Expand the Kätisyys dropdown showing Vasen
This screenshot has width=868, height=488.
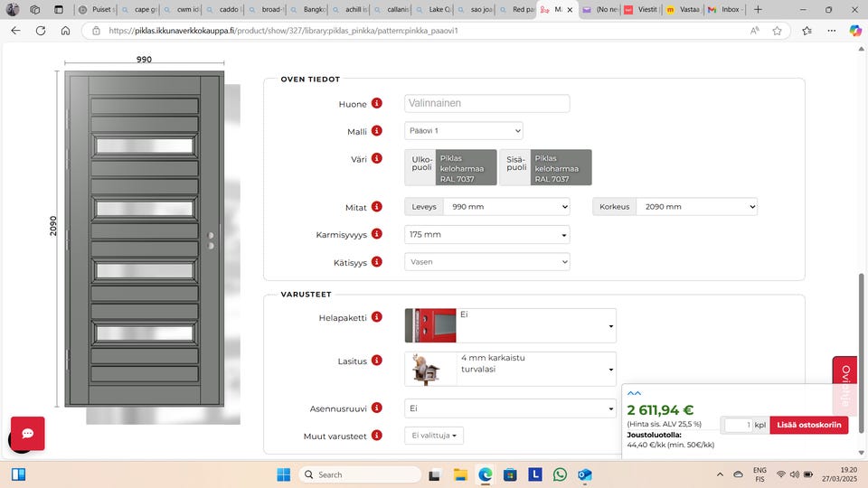486,262
